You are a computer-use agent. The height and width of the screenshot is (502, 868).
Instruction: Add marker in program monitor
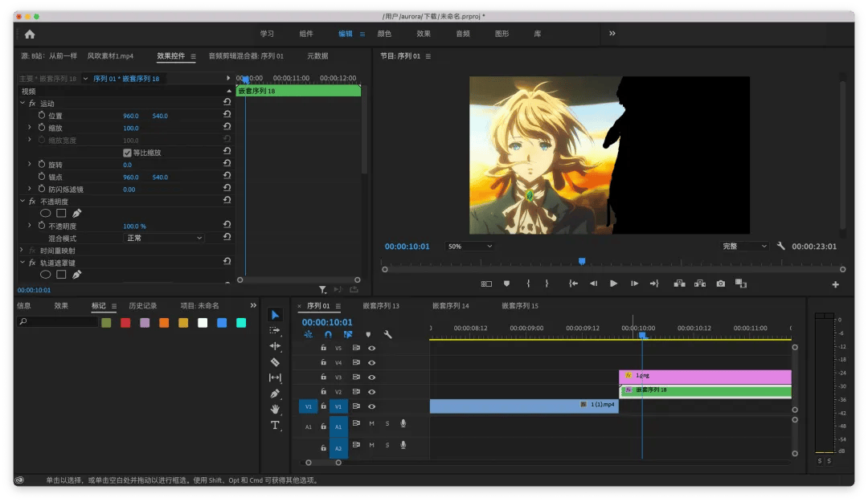506,284
